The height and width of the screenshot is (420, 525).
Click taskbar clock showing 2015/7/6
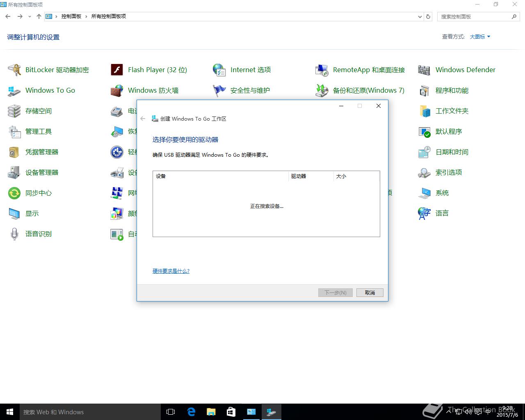[507, 411]
